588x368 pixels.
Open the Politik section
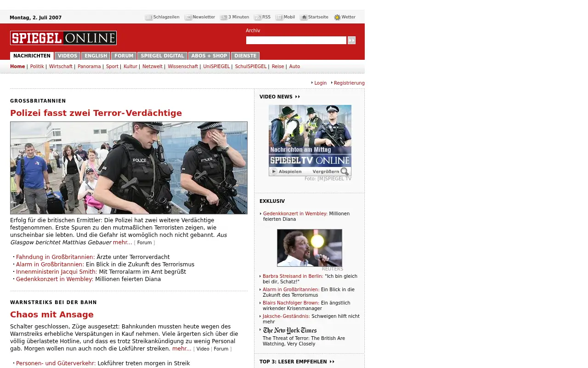(37, 67)
